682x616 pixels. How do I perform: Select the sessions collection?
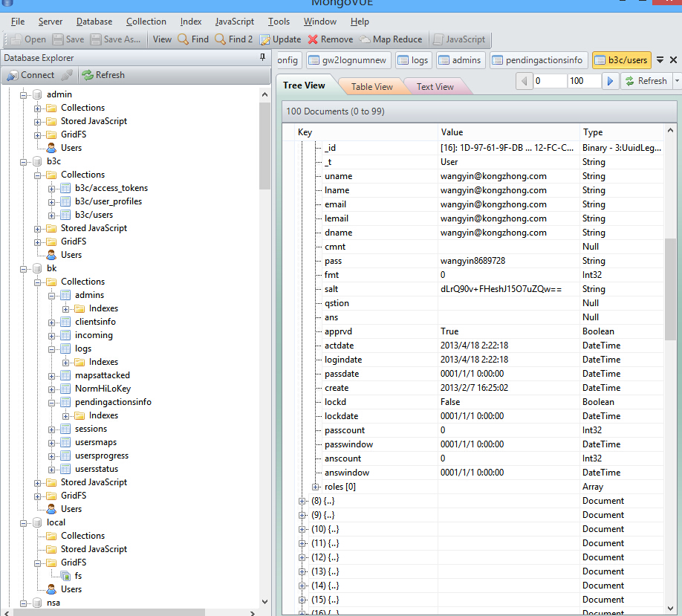pos(91,429)
